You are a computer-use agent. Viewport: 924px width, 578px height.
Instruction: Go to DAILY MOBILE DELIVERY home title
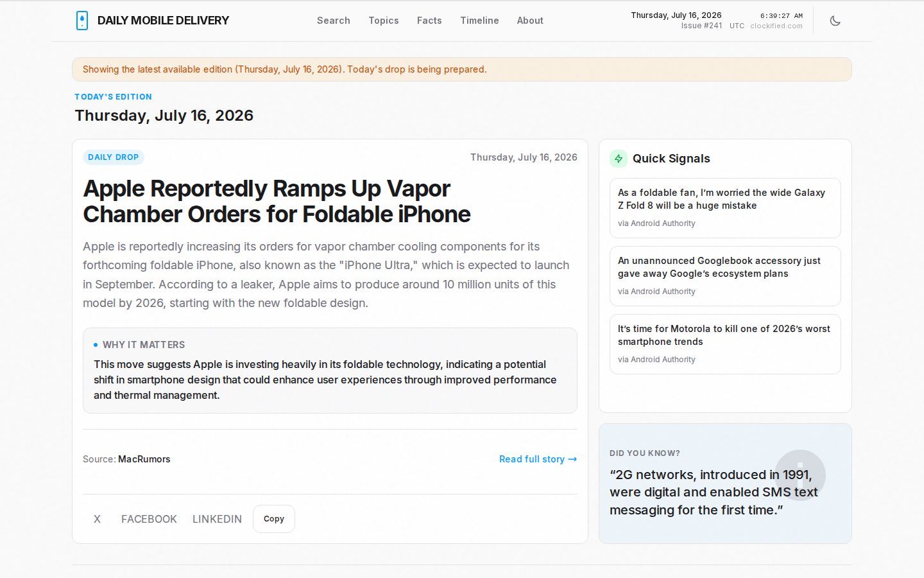point(163,21)
